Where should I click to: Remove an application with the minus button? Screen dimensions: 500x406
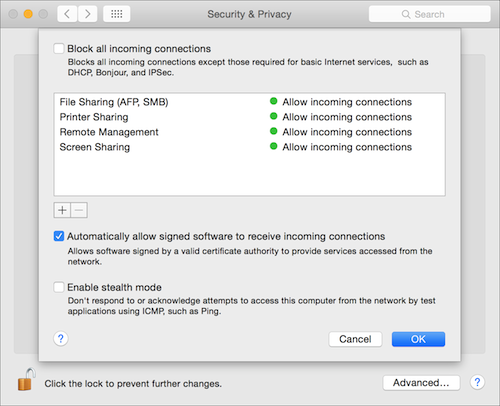coord(79,210)
